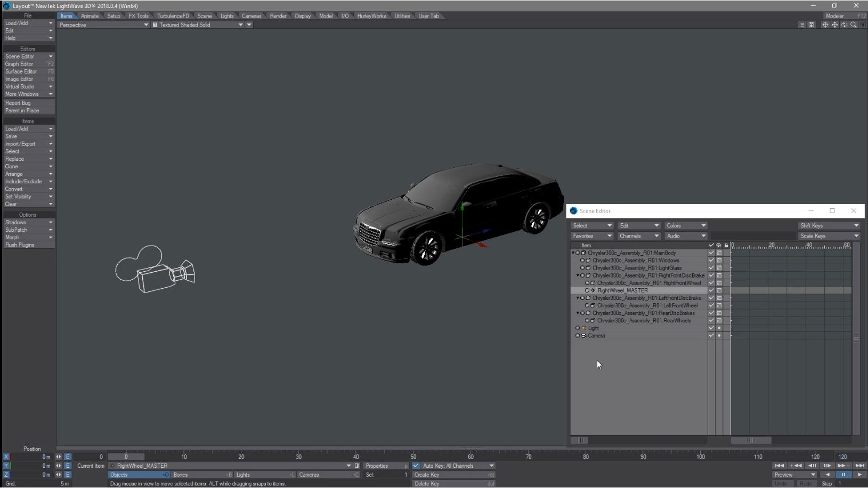Click the viewport zoom magnifier icon
The width and height of the screenshot is (868, 488).
click(854, 25)
